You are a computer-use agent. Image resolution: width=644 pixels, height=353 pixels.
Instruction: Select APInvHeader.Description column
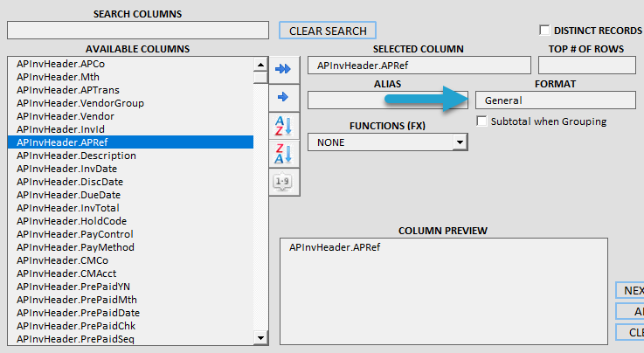(130, 156)
